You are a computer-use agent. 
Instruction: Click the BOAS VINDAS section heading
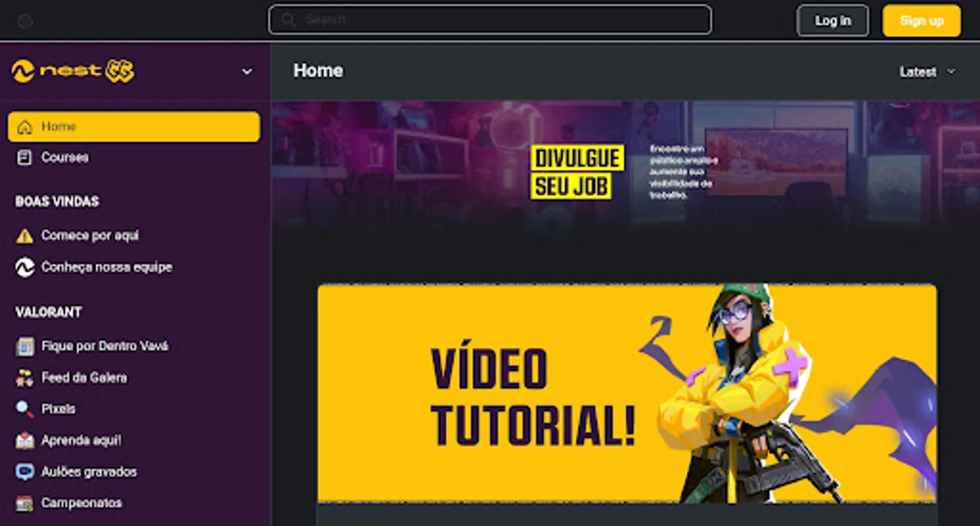pos(57,202)
